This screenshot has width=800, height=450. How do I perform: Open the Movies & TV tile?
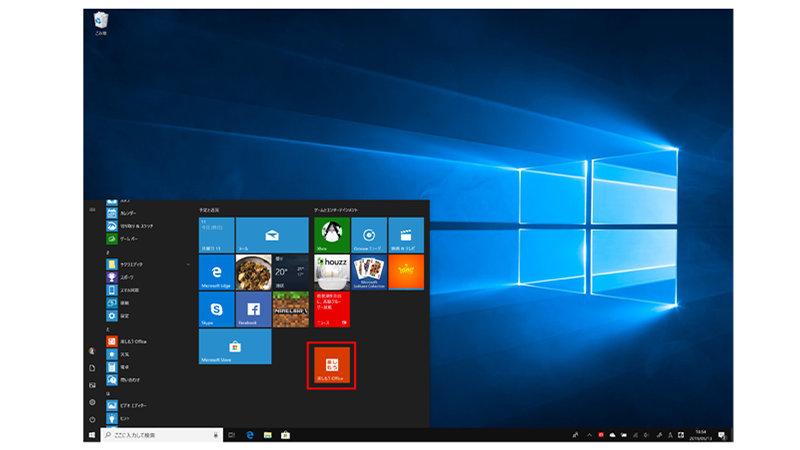pyautogui.click(x=406, y=235)
